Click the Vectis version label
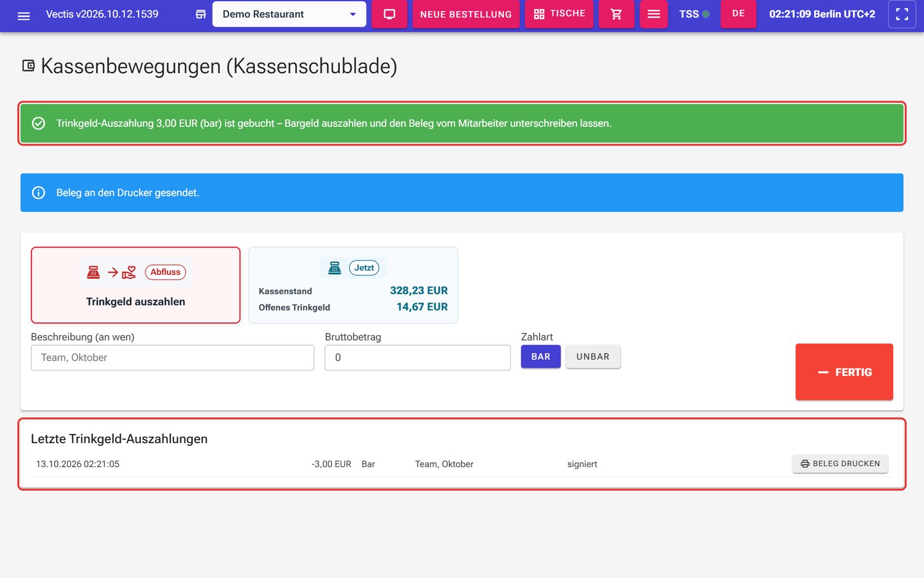This screenshot has height=578, width=924. pos(102,14)
